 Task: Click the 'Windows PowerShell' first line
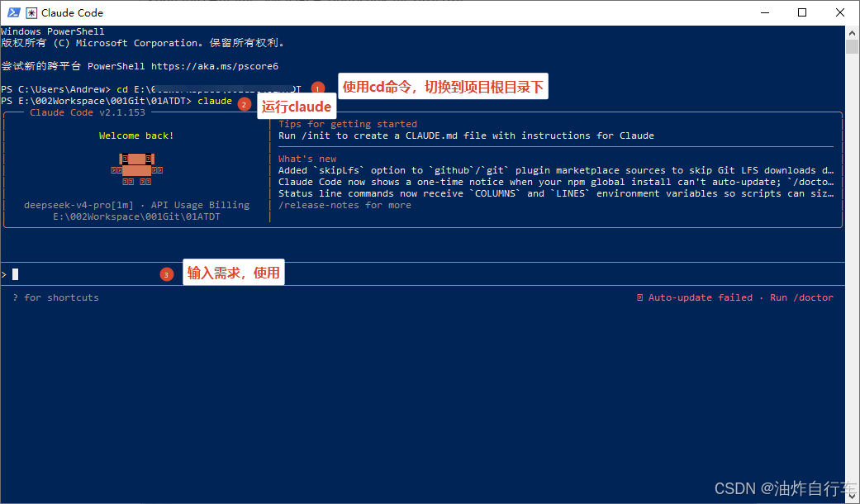(x=53, y=31)
